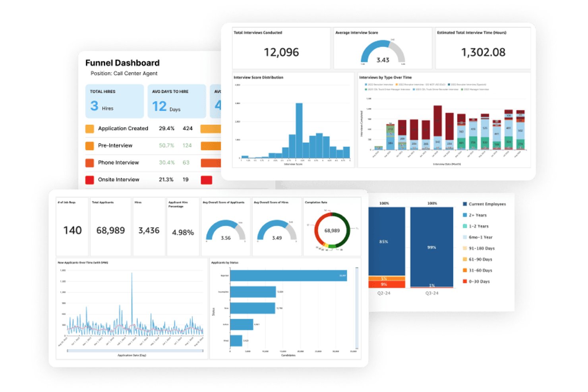Click the 1,302.08 interview time value

[x=483, y=52]
